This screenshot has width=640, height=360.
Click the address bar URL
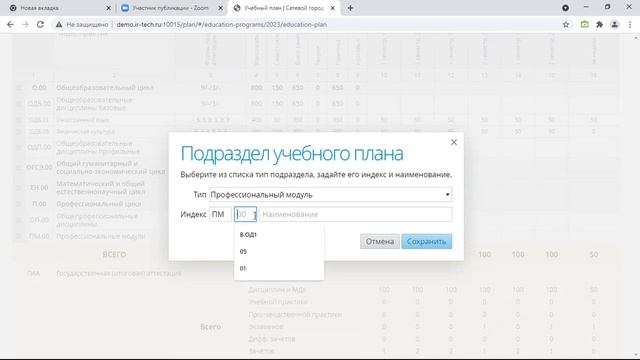tap(222, 24)
